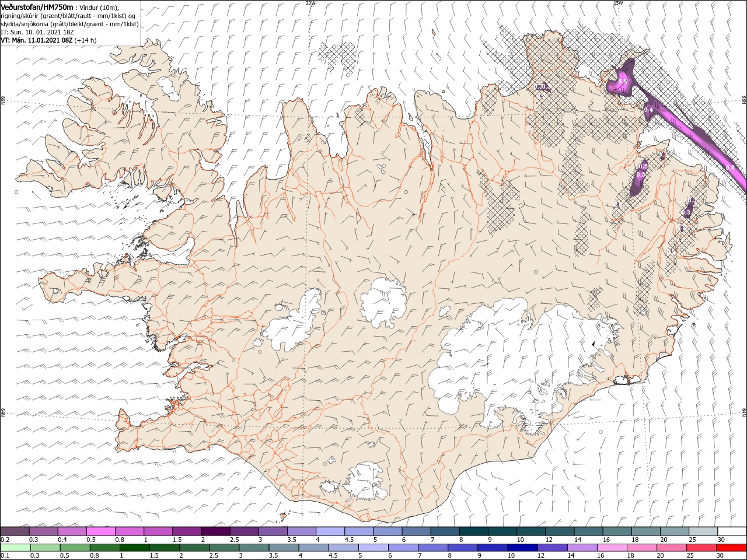Pick lower scale swatch labeled 2
Viewport: 747px width, 560px height.
click(x=194, y=548)
